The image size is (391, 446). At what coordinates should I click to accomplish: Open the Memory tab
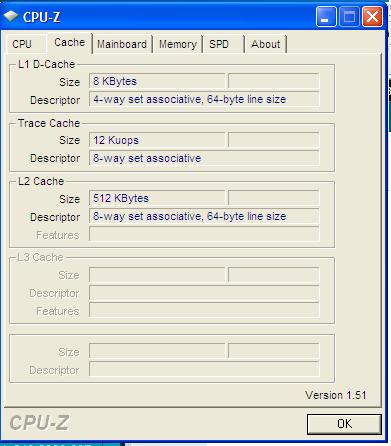click(177, 44)
